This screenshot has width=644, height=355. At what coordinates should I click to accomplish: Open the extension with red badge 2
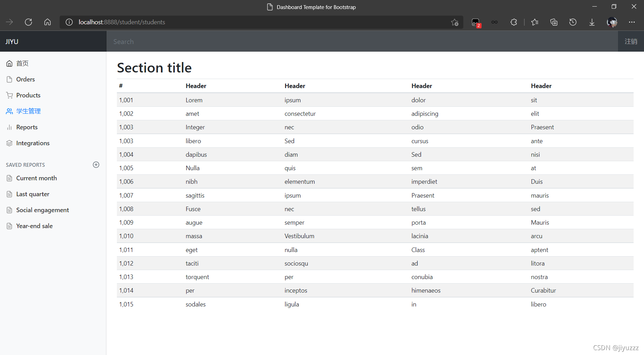tap(476, 23)
